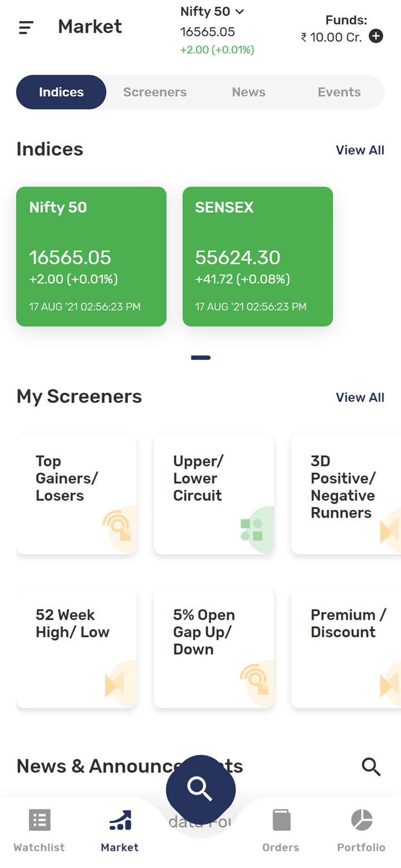This screenshot has width=401, height=868.
Task: Open the News tab
Action: point(248,92)
